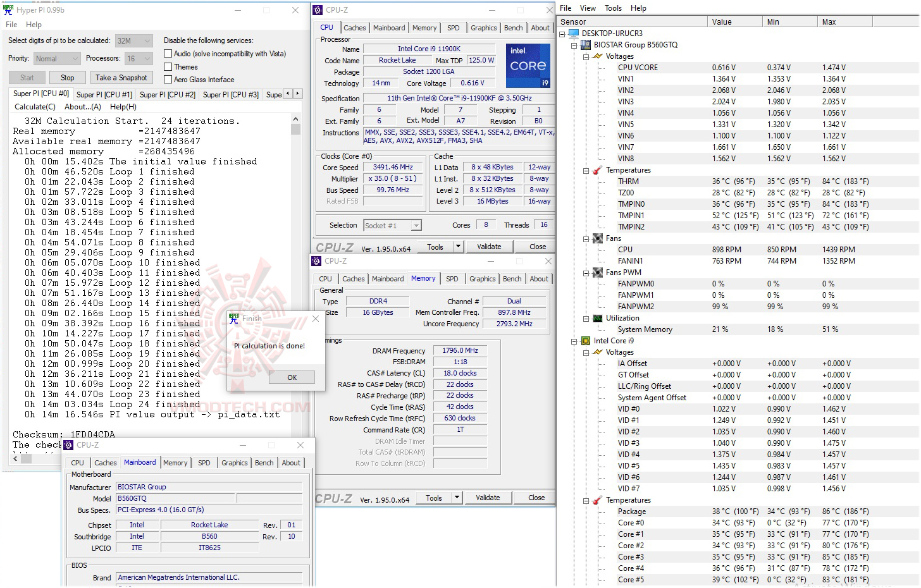The height and width of the screenshot is (588, 921).
Task: Click the Intel Core i9 logo in CPU-Z
Action: pyautogui.click(x=528, y=66)
